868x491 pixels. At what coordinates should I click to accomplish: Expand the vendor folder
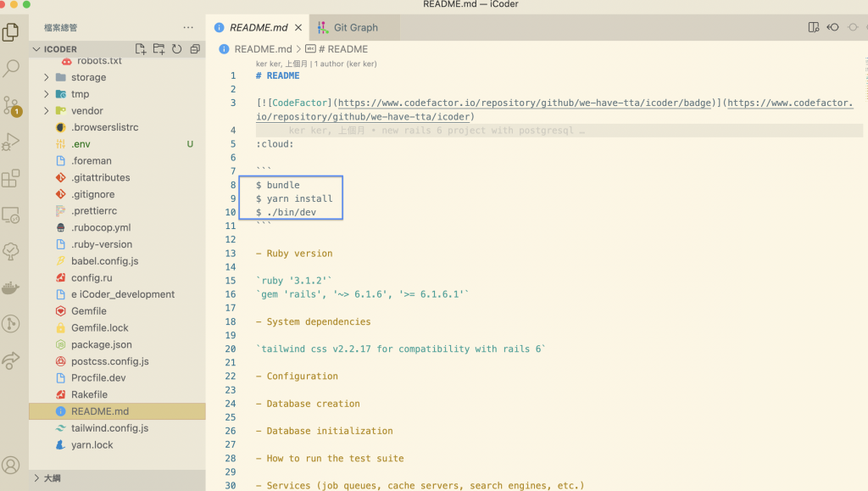[47, 111]
